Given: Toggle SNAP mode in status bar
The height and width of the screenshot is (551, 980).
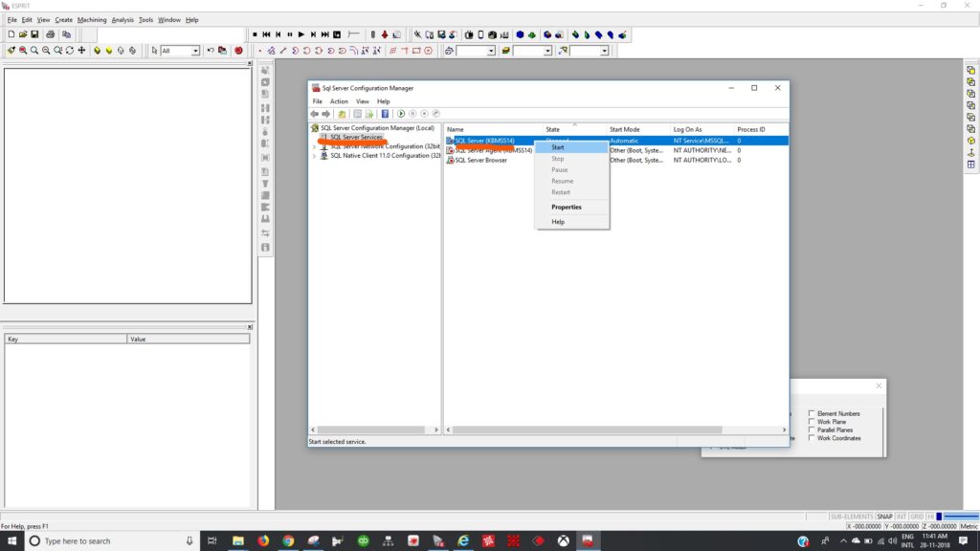Looking at the screenshot, I should [x=884, y=517].
